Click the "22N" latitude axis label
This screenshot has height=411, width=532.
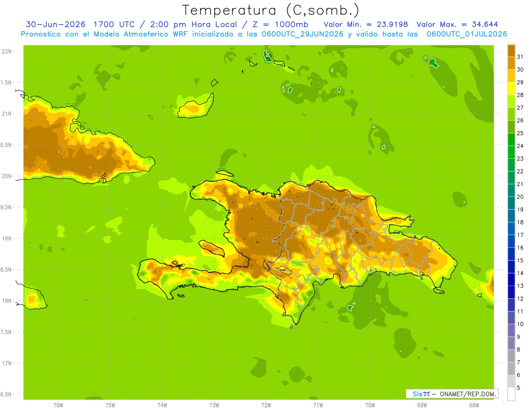click(x=6, y=51)
